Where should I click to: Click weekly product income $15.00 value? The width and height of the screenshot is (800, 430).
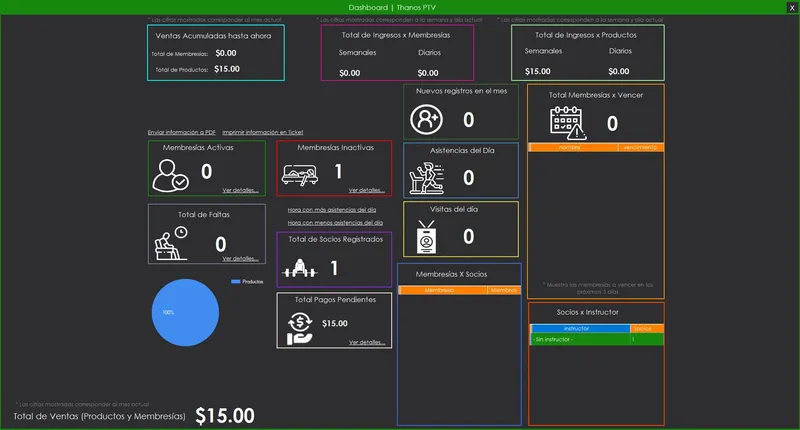pyautogui.click(x=538, y=71)
